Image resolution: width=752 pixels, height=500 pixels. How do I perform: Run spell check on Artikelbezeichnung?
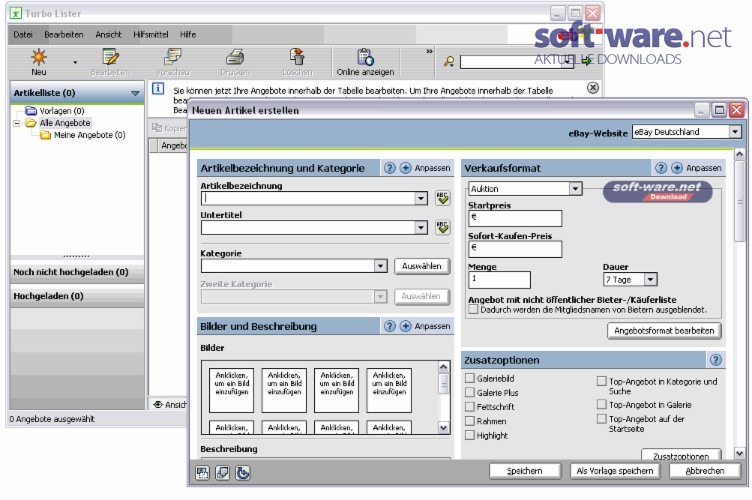[x=443, y=198]
